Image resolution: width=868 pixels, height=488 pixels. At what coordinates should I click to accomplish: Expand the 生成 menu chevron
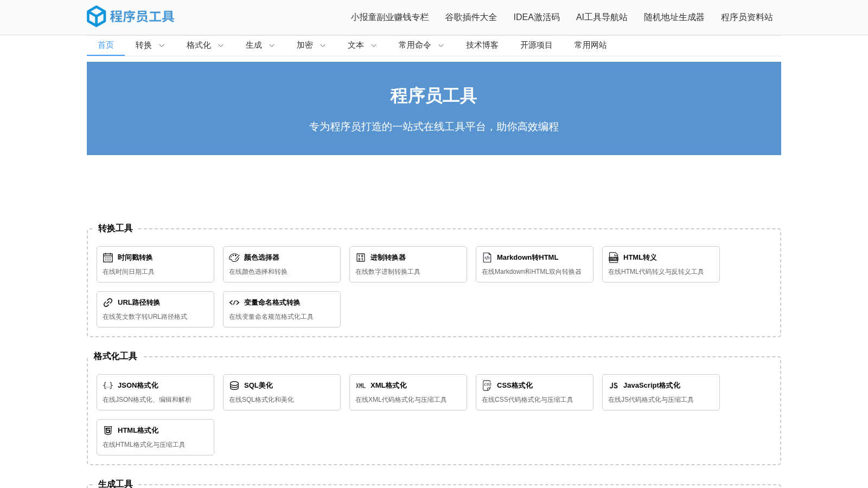(x=272, y=46)
